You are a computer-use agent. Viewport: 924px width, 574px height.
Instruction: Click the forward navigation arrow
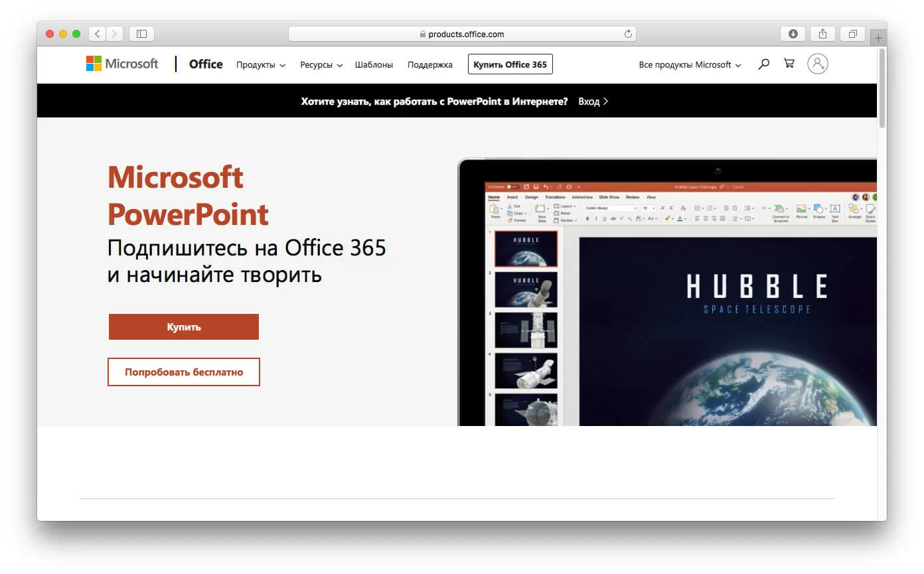[114, 33]
